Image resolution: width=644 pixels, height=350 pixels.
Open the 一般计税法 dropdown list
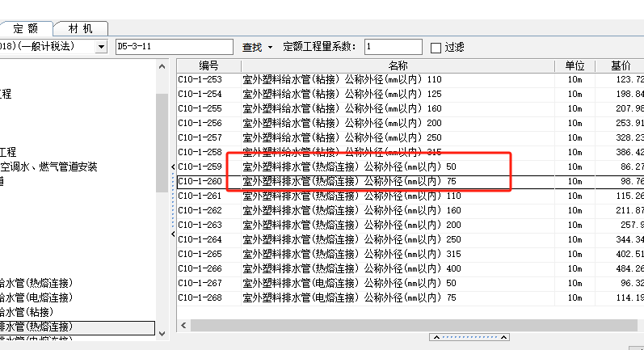click(101, 47)
